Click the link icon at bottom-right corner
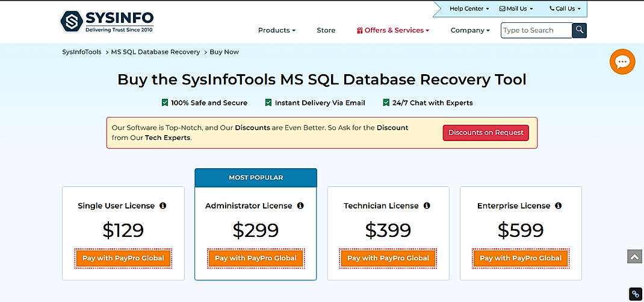The width and height of the screenshot is (644, 302). point(636,294)
